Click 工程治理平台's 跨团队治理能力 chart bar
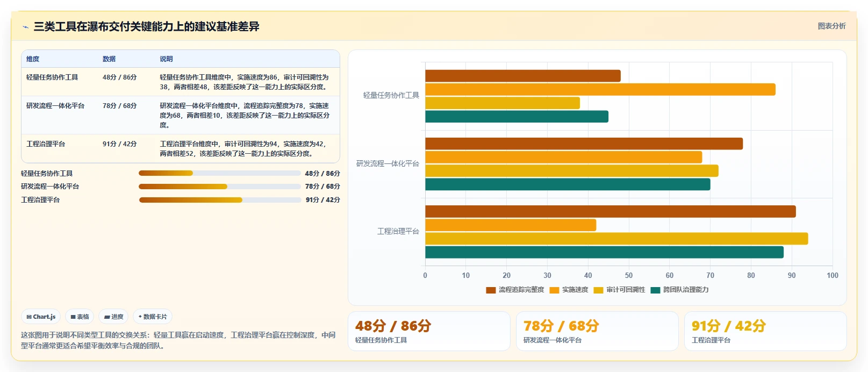 (x=604, y=252)
